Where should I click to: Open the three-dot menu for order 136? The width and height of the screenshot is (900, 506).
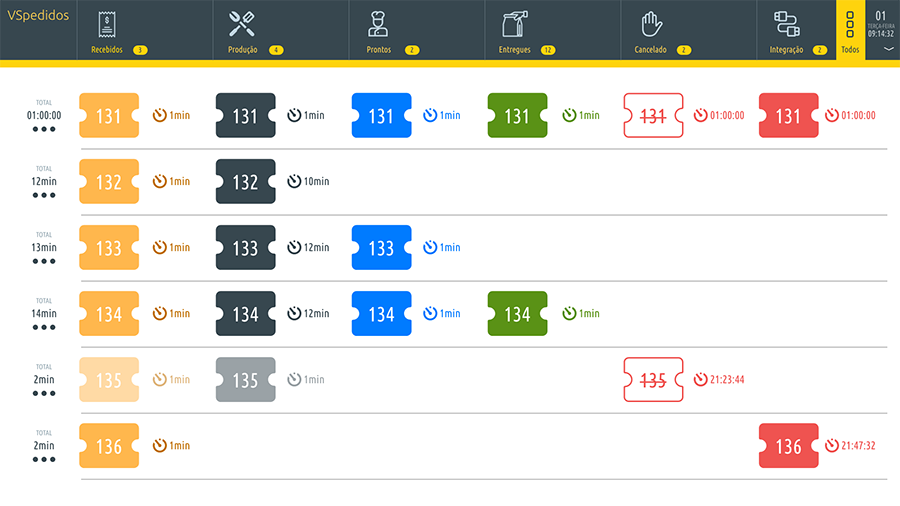click(43, 459)
